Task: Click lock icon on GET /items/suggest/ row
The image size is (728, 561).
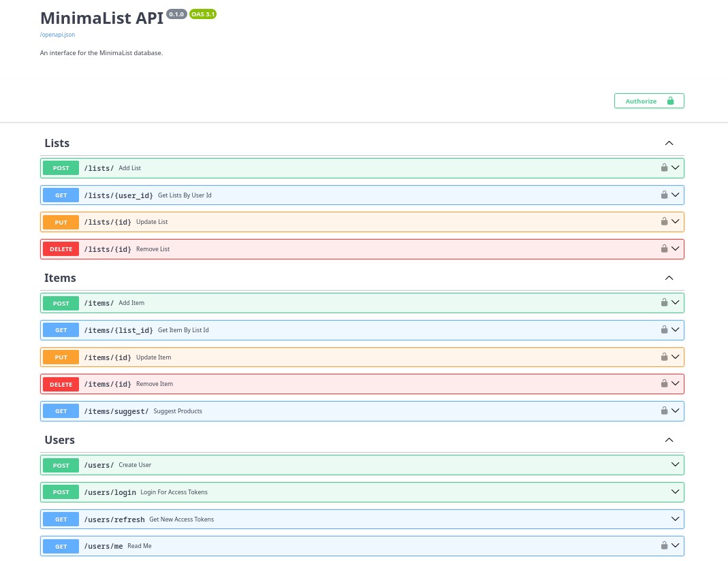Action: coord(663,411)
